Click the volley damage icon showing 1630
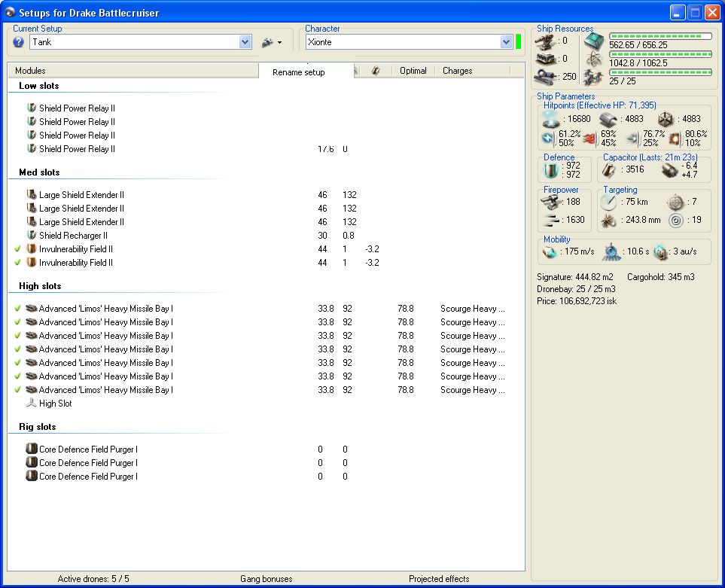Viewport: 725px width, 588px height. pyautogui.click(x=550, y=220)
